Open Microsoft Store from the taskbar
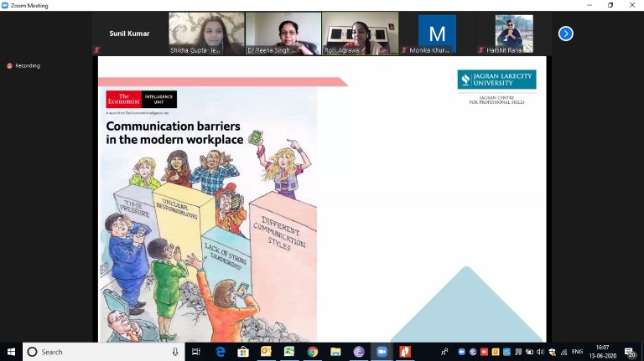The height and width of the screenshot is (361, 644). tap(243, 352)
